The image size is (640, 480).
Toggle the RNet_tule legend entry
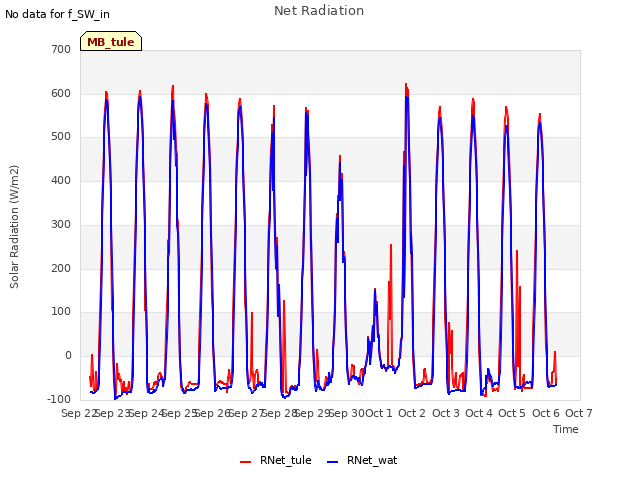tap(276, 460)
